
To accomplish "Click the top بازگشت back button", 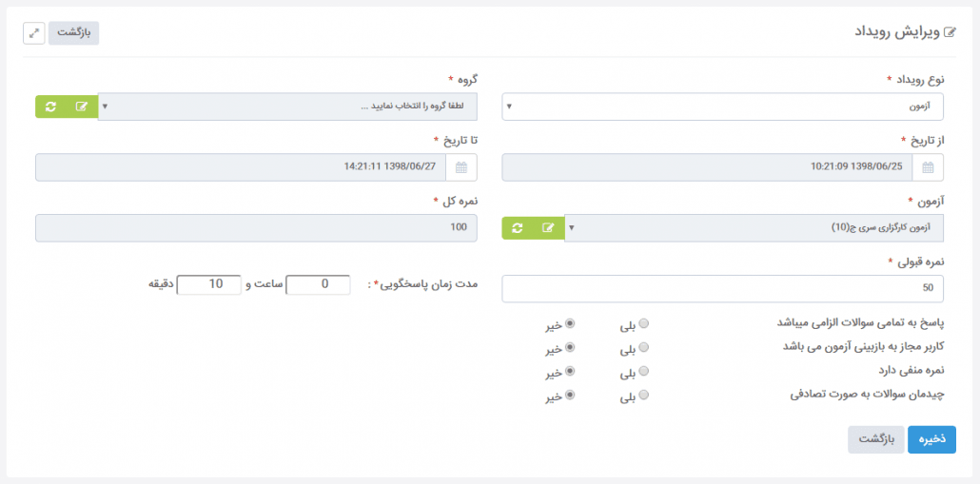I will [x=74, y=33].
